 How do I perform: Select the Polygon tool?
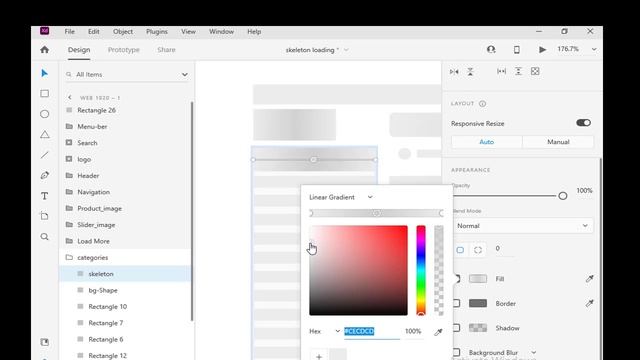tap(44, 134)
